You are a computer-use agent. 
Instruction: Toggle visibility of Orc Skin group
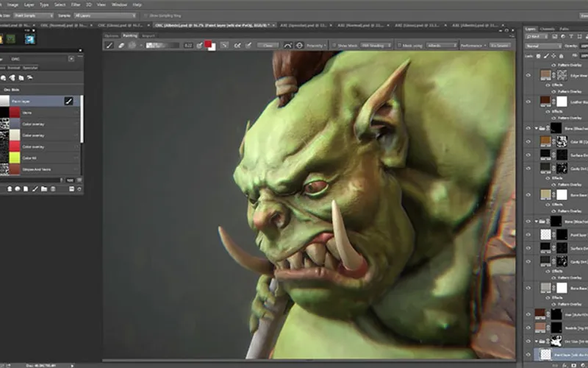[x=528, y=342]
